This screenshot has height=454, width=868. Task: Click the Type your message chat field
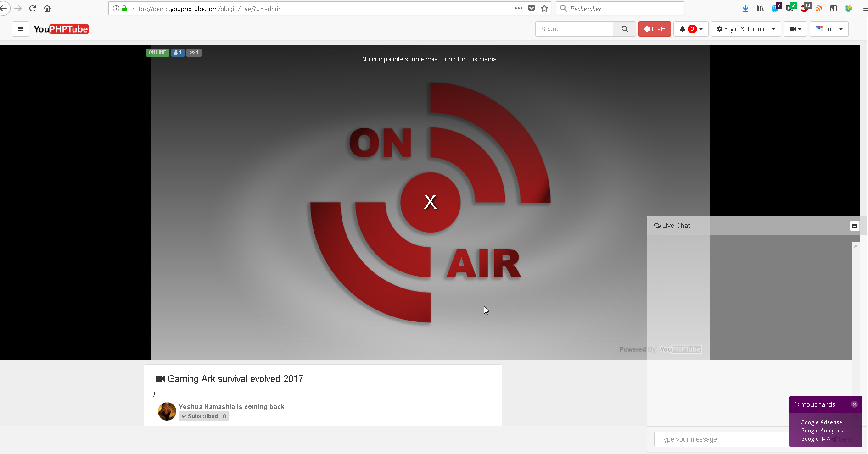(721, 439)
